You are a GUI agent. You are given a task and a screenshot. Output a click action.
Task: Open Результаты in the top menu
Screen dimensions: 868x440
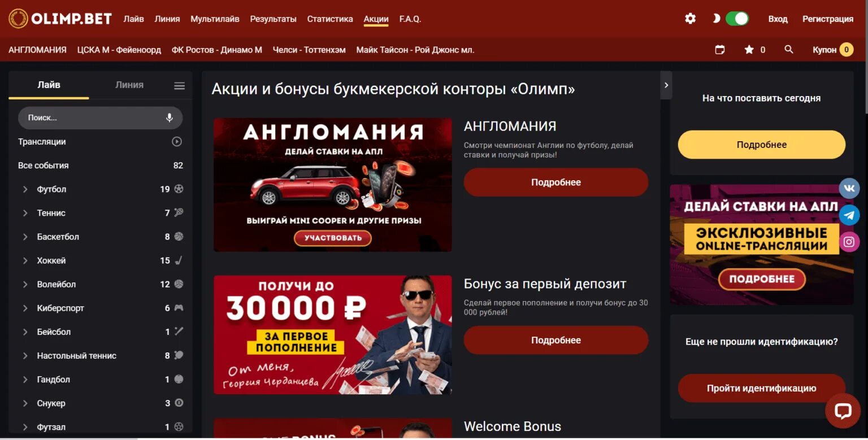(x=274, y=19)
